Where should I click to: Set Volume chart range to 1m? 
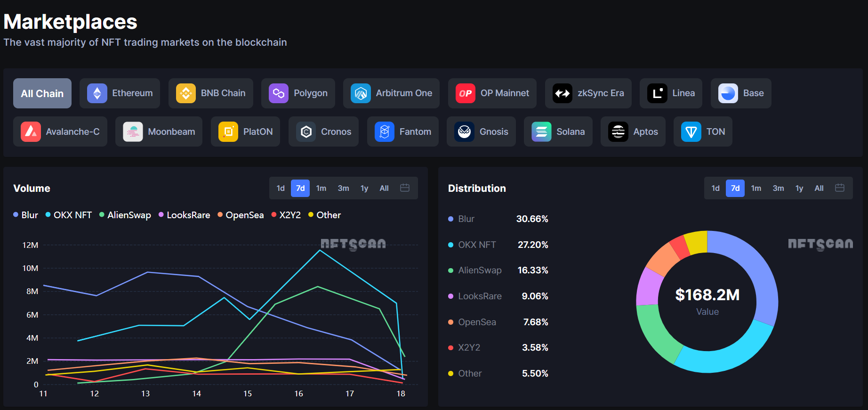[321, 189]
